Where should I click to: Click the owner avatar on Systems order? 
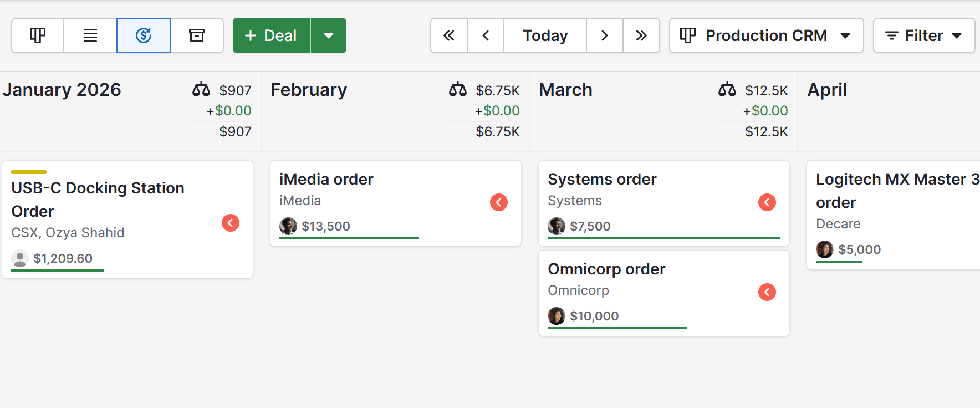tap(557, 226)
